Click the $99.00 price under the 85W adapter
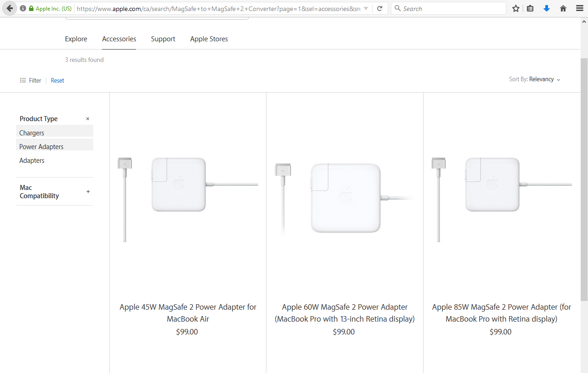 coord(501,332)
